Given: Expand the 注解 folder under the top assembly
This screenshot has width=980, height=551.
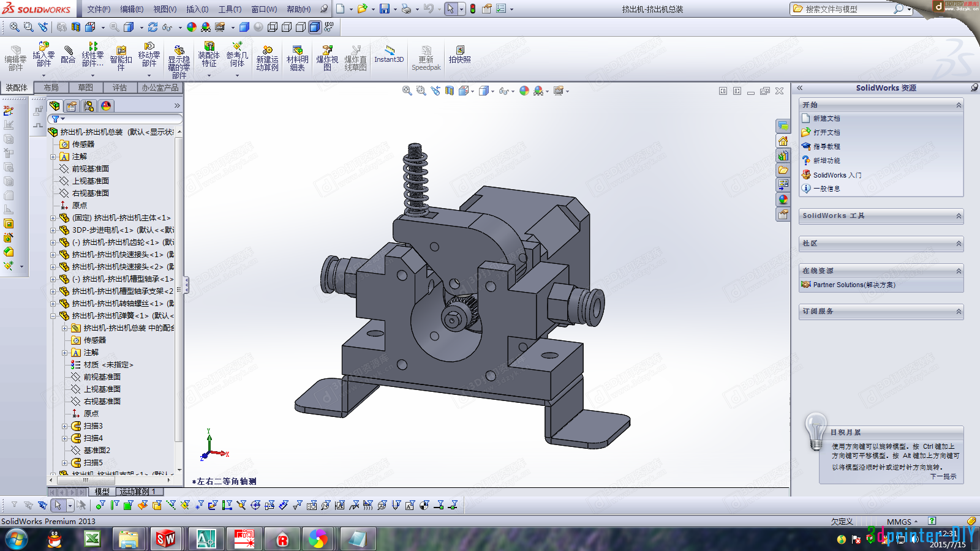Looking at the screenshot, I should click(x=53, y=157).
